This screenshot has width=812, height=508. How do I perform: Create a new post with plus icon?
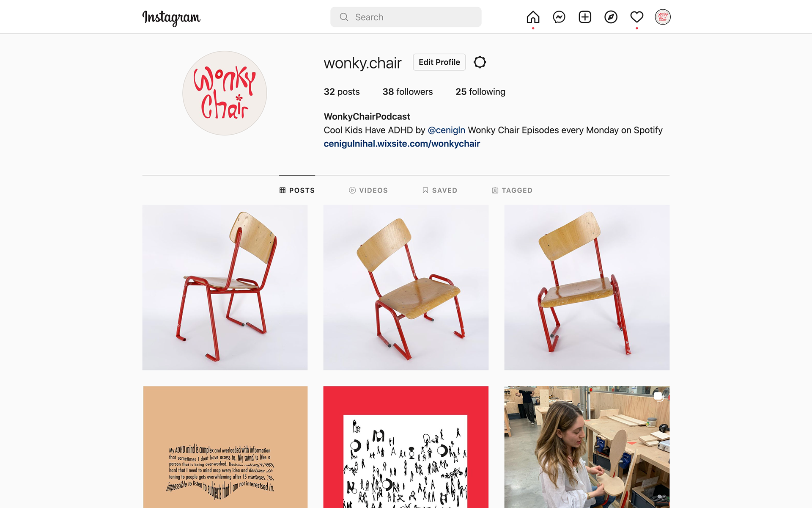585,17
